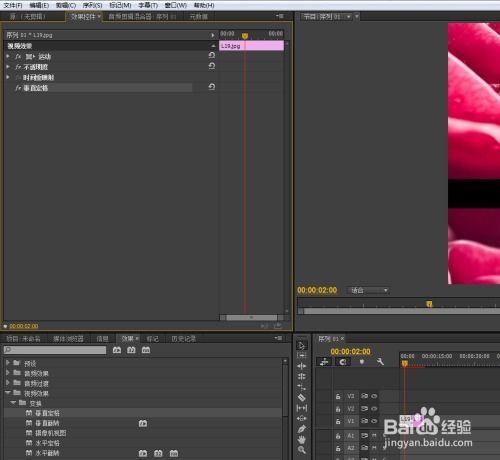Viewport: 500px width, 460px height.
Task: Select the Rate Stretch tool
Action: pyautogui.click(x=301, y=387)
